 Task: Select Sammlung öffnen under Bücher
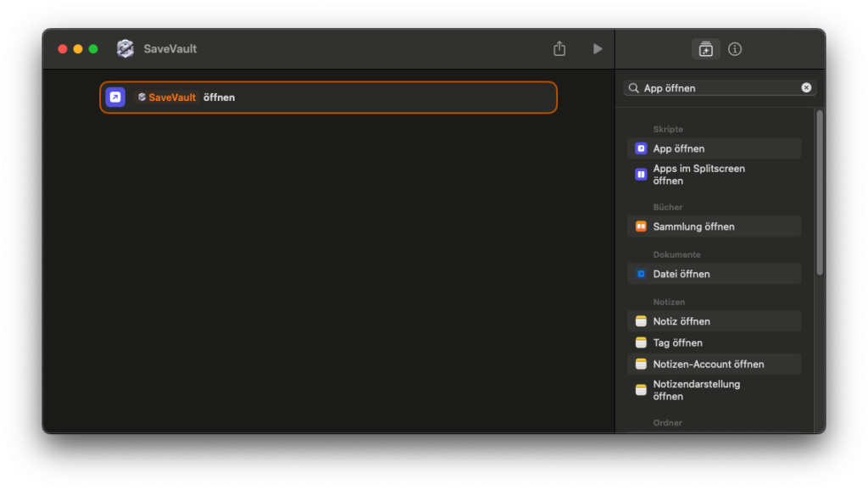click(714, 226)
